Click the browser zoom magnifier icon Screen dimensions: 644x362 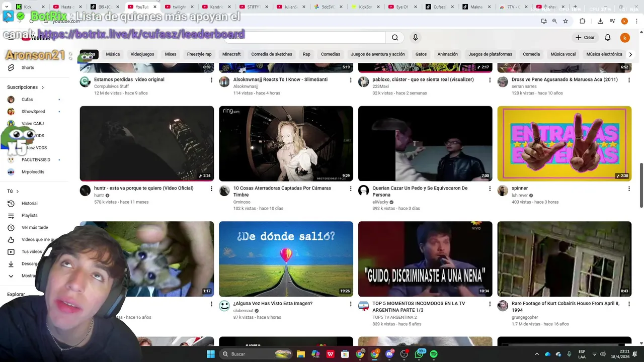(x=554, y=21)
